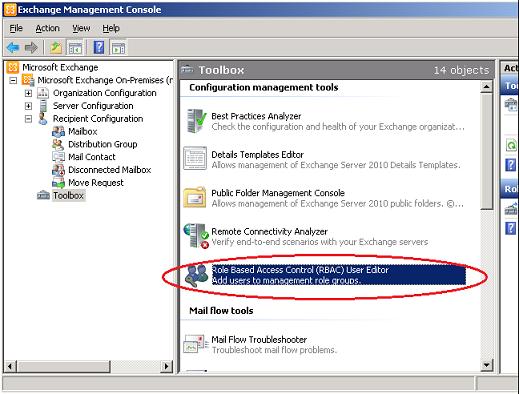519x394 pixels.
Task: Collapse the Recipient Configuration node
Action: (28, 119)
